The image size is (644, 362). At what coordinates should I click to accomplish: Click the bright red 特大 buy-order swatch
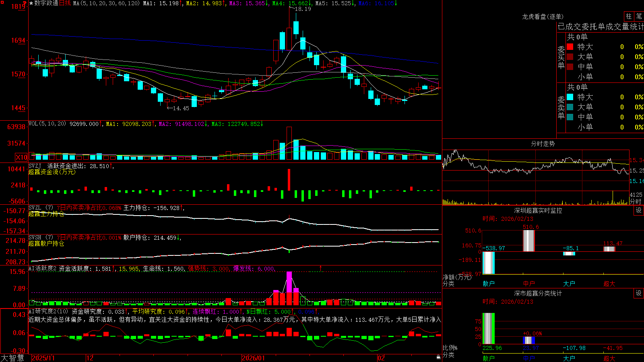pos(570,47)
